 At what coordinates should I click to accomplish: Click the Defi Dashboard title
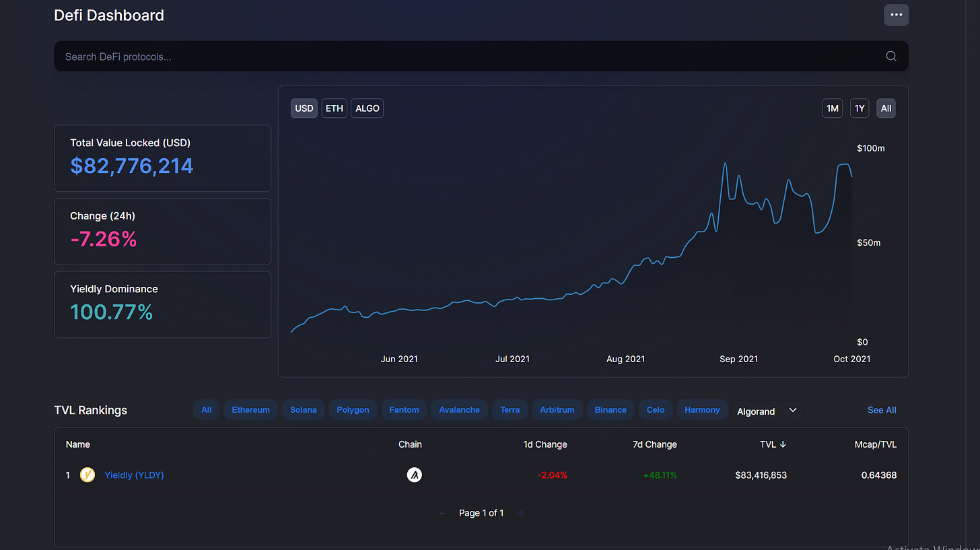point(109,15)
